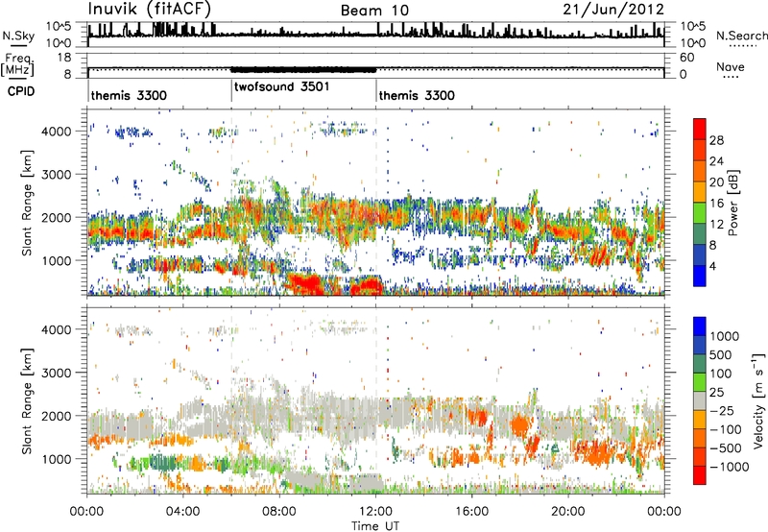Screen dimensions: 768x532
Task: Click the '12:00' time axis tick label
Action: (375, 512)
